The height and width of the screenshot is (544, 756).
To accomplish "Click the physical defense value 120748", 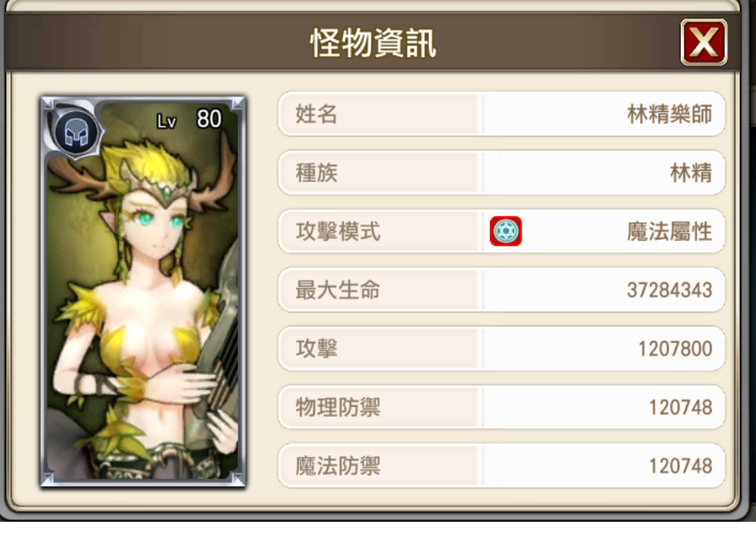I will [x=680, y=408].
